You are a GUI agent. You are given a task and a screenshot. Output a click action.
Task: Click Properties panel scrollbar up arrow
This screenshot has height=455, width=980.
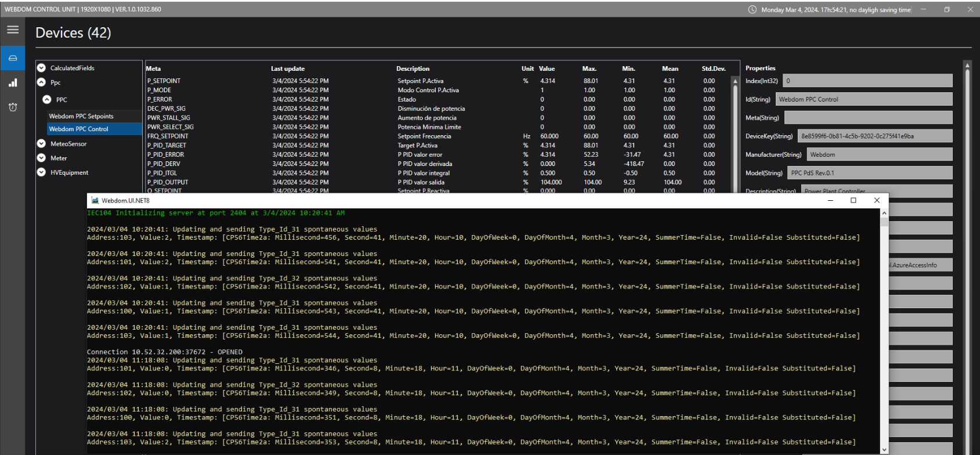click(967, 65)
